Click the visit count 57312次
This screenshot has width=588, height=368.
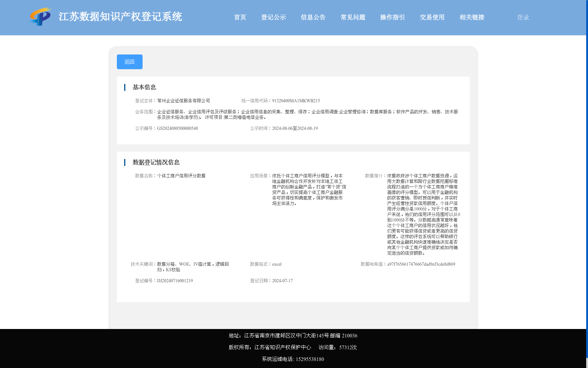(348, 347)
